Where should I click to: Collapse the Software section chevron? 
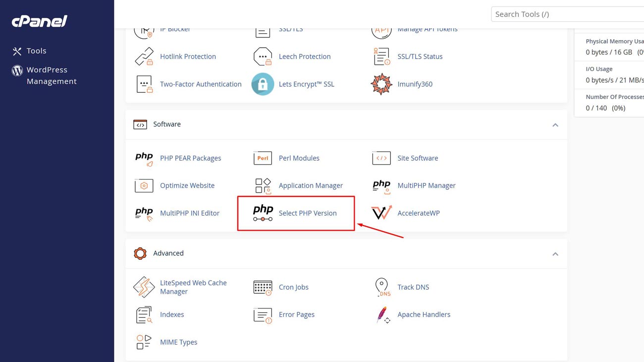coord(555,125)
